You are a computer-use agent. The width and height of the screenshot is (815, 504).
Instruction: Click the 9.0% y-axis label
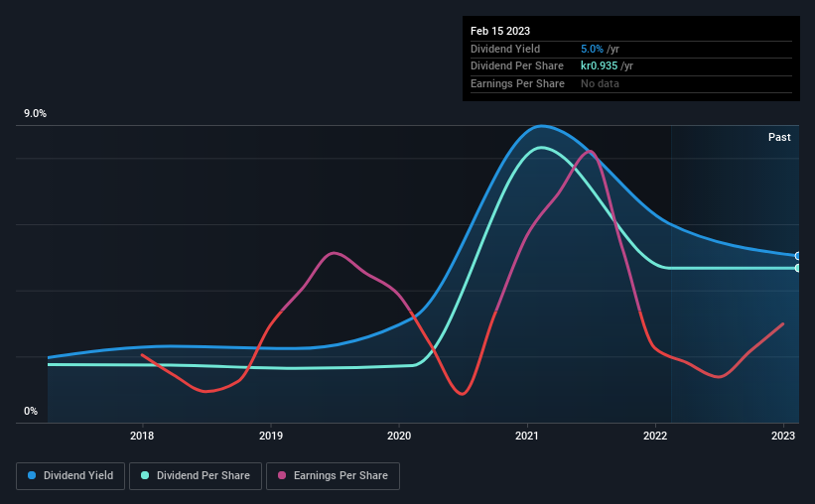(36, 114)
